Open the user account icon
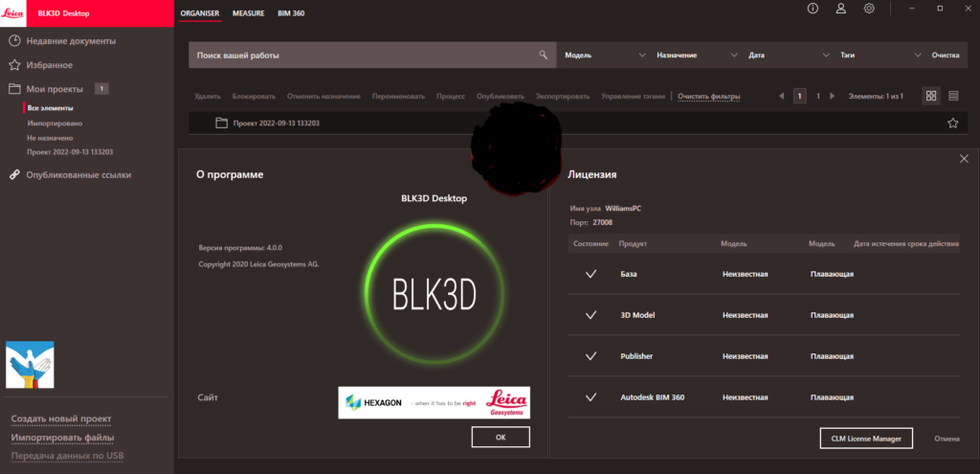 [x=840, y=9]
